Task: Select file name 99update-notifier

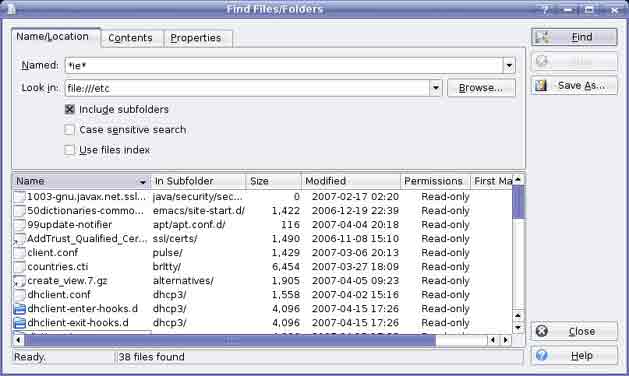Action: [x=70, y=225]
